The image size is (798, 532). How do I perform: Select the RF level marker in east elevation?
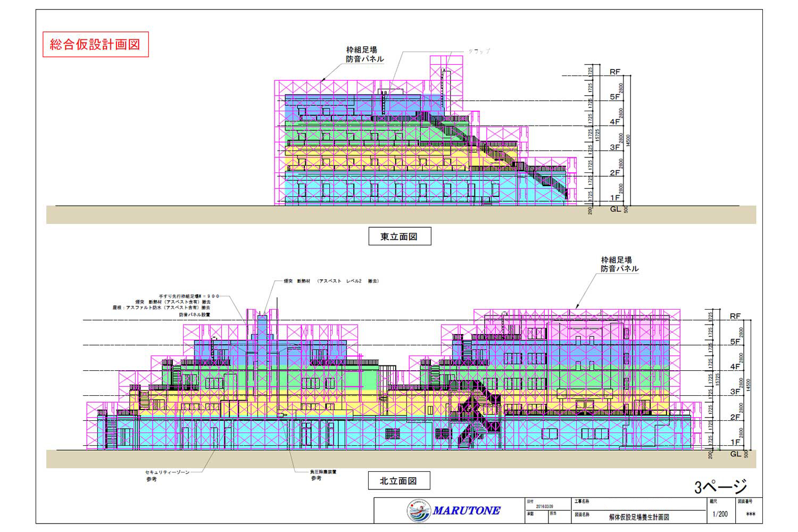click(615, 72)
